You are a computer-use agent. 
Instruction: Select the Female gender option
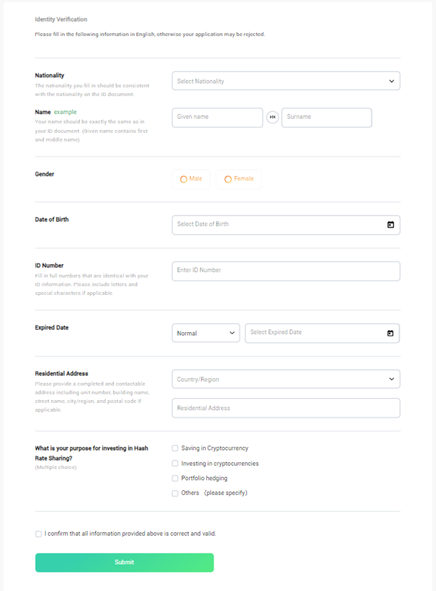click(239, 179)
